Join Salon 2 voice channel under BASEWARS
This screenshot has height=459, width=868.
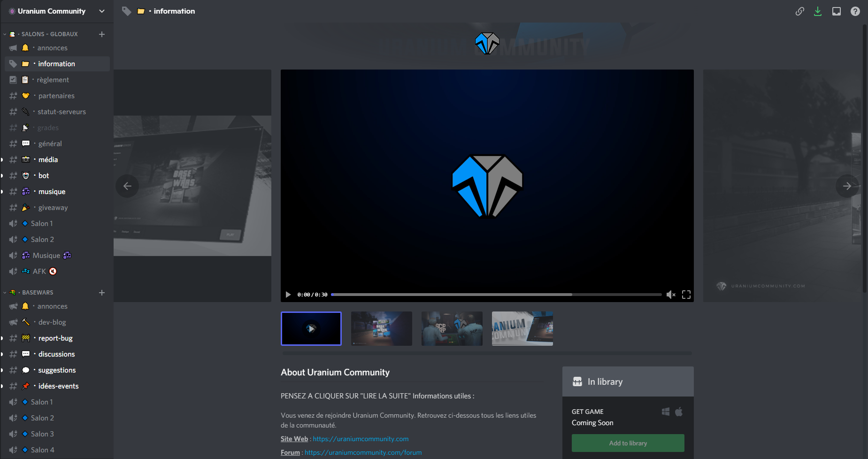tap(57, 418)
